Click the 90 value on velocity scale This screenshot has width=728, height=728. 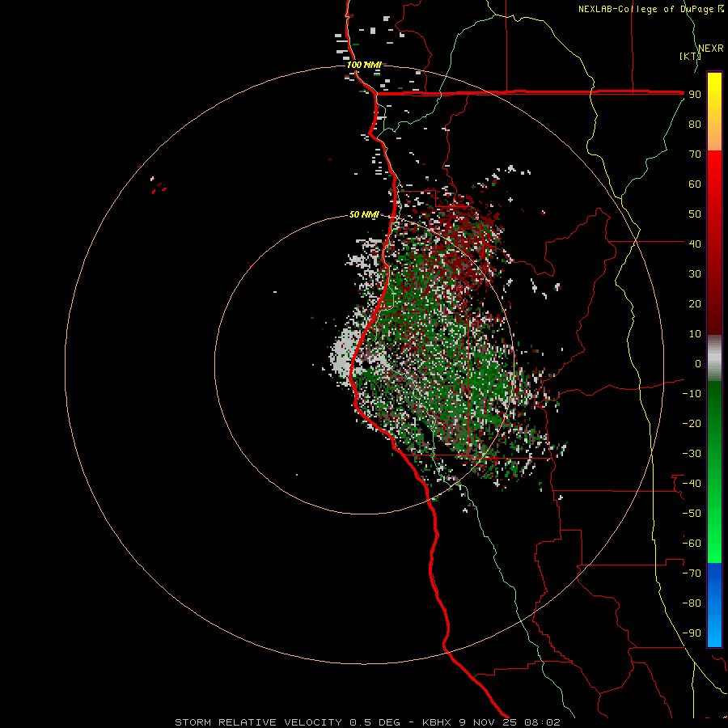coord(695,95)
